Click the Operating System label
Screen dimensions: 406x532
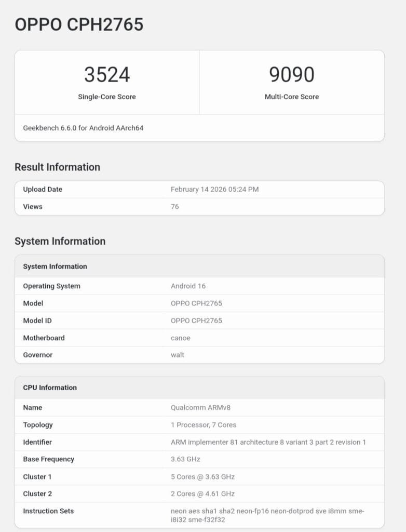pyautogui.click(x=51, y=286)
